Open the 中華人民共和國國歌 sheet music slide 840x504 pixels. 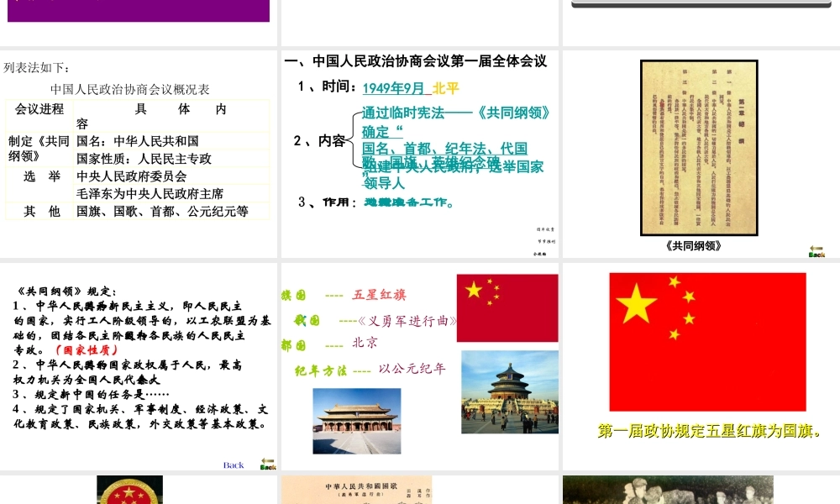[357, 490]
